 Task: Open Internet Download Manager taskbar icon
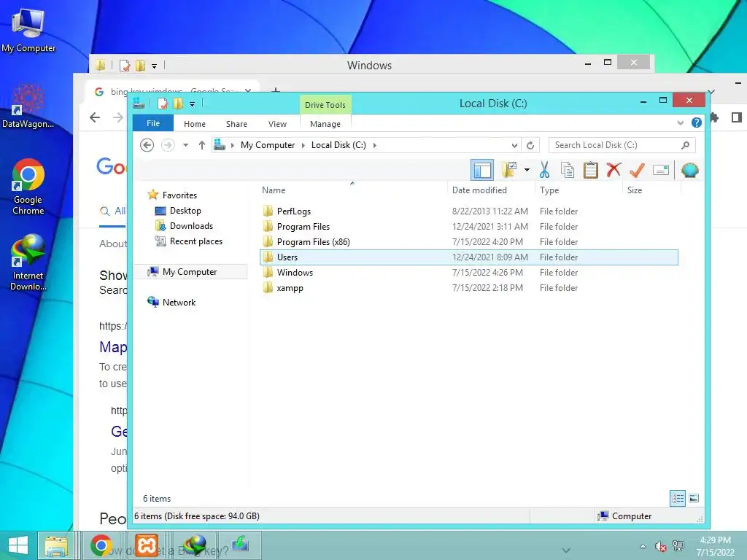(x=194, y=545)
